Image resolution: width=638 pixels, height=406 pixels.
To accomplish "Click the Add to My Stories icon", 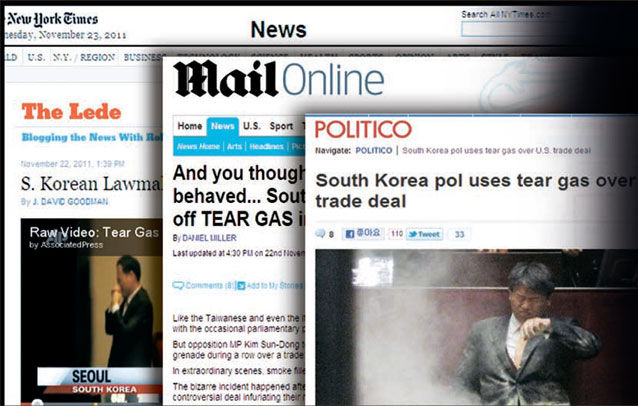I will (x=241, y=286).
